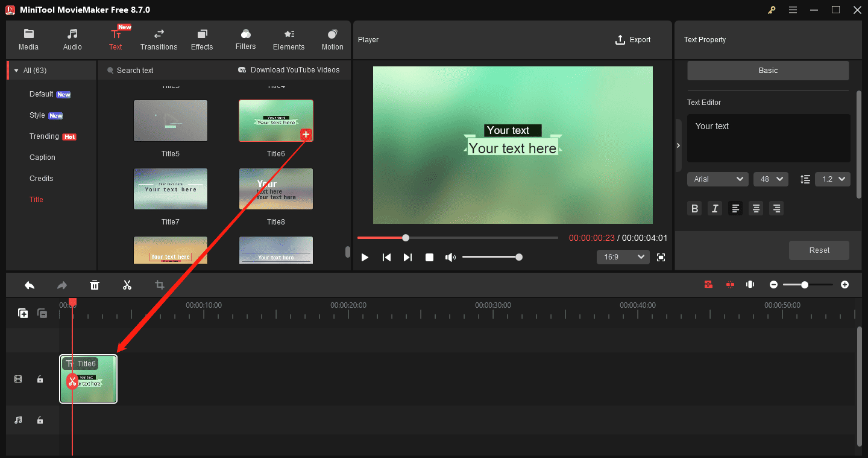This screenshot has width=868, height=458.
Task: Collapse the Text Property panel arrow
Action: pyautogui.click(x=678, y=145)
